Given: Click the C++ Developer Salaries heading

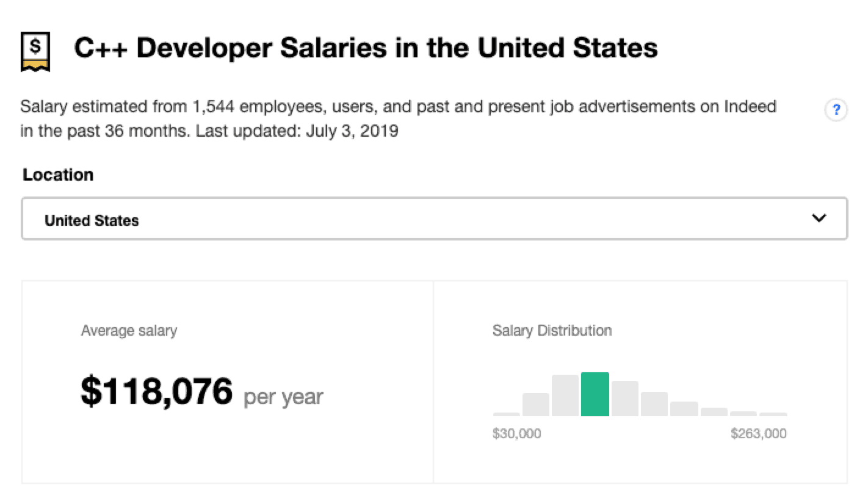Looking at the screenshot, I should (x=366, y=49).
